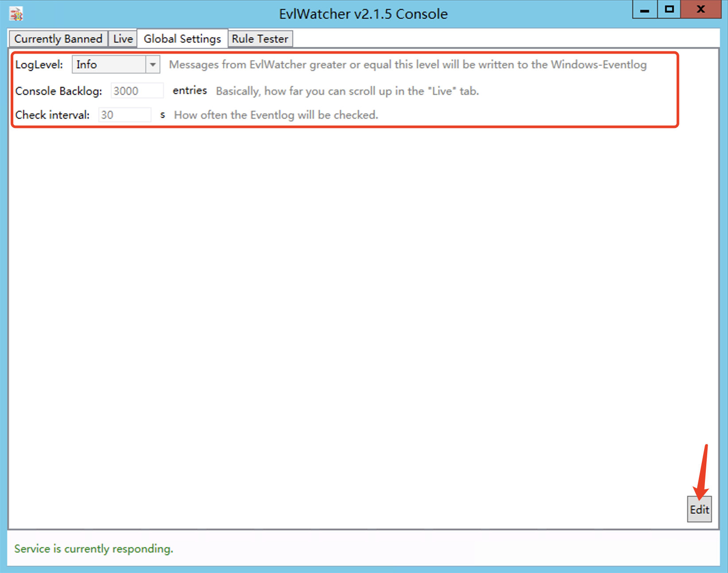The width and height of the screenshot is (728, 573).
Task: Focus the Check interval seconds field
Action: click(x=124, y=115)
